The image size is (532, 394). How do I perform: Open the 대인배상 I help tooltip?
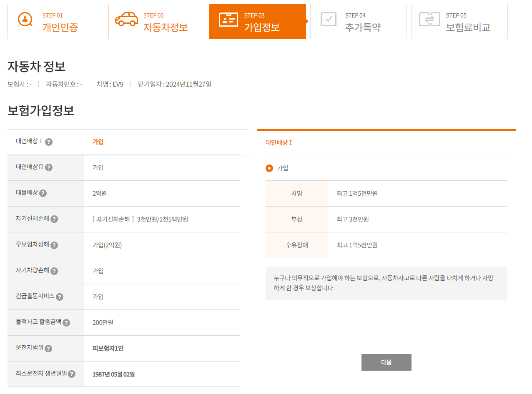click(49, 142)
